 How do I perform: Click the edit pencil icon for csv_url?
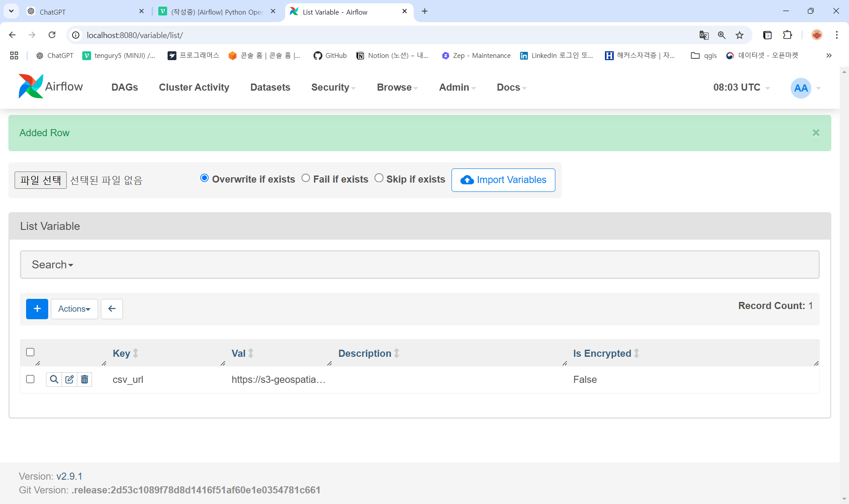[69, 379]
